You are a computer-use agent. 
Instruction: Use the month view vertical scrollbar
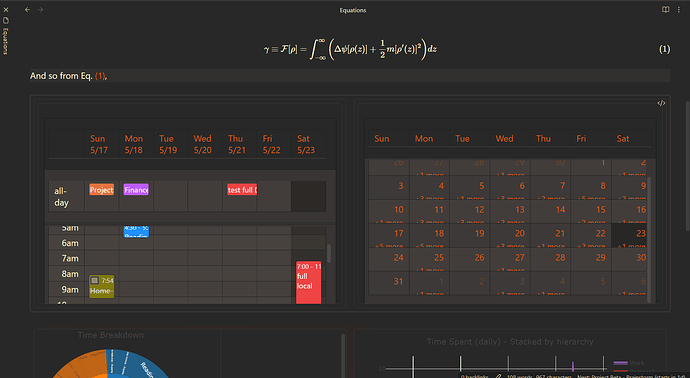(648, 240)
